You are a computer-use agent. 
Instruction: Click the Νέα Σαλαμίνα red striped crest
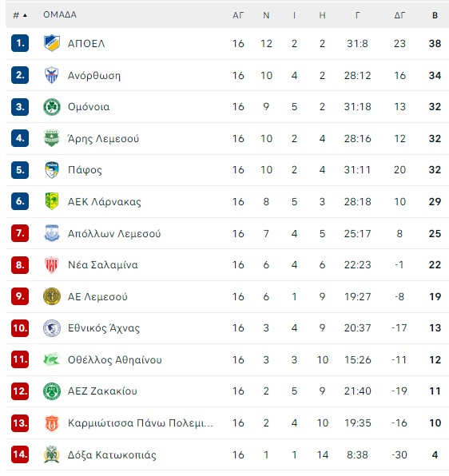[x=52, y=264]
